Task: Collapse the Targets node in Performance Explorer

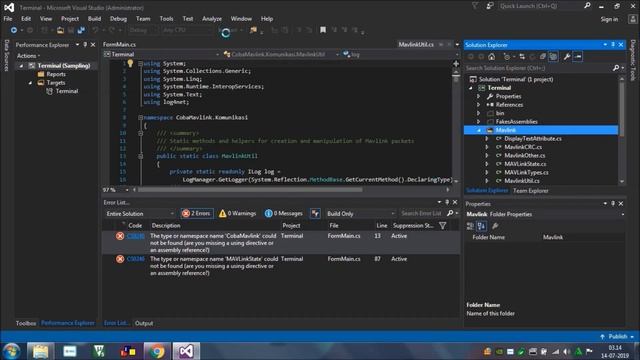Action: point(30,83)
